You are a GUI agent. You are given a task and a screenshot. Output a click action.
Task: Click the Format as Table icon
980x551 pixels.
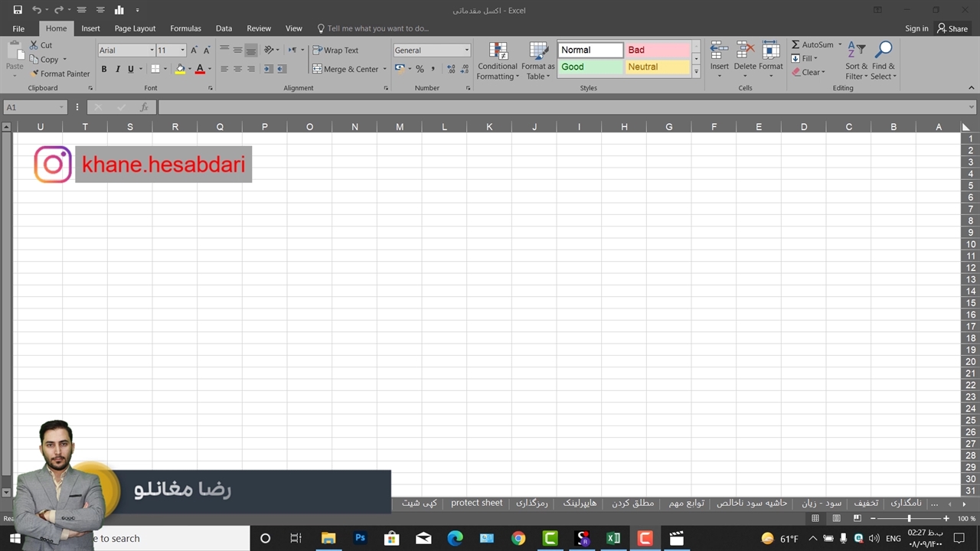pyautogui.click(x=538, y=60)
